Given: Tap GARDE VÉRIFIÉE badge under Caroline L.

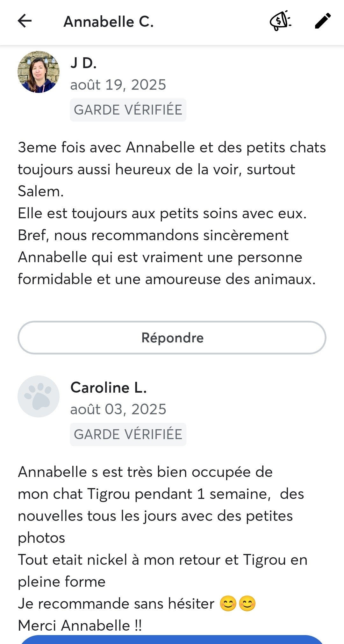Looking at the screenshot, I should click(128, 435).
